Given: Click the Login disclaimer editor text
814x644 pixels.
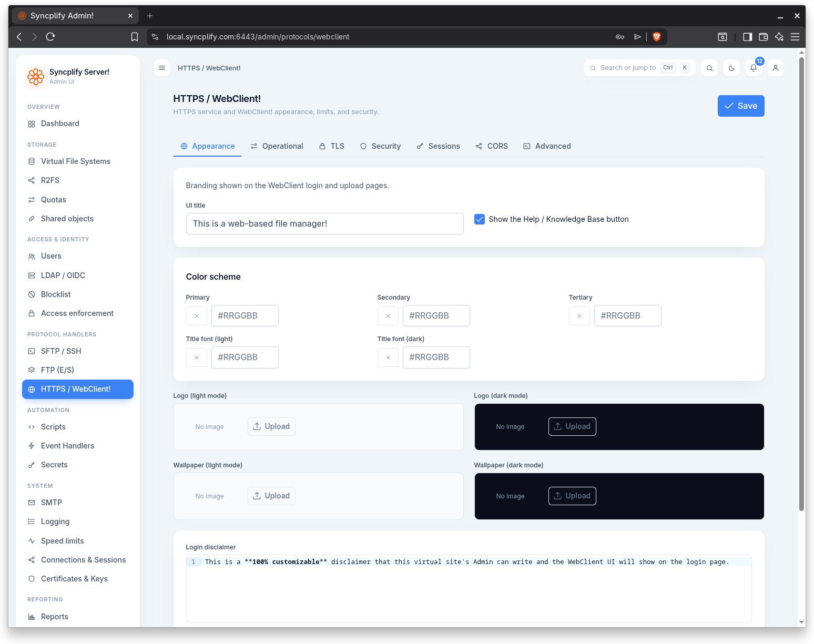Looking at the screenshot, I should [x=467, y=562].
